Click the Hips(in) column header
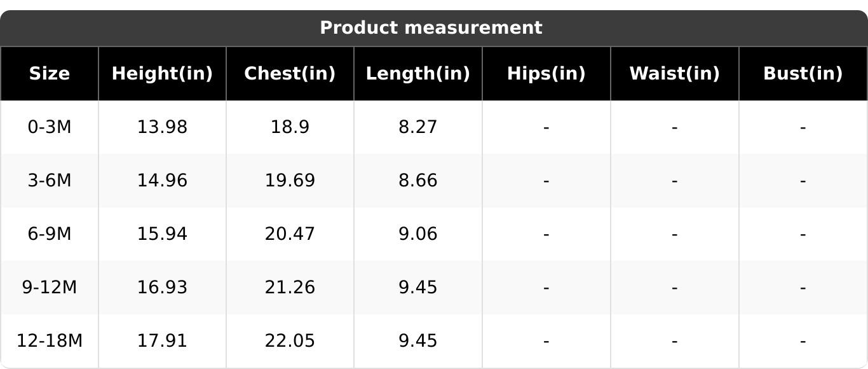 pyautogui.click(x=546, y=74)
